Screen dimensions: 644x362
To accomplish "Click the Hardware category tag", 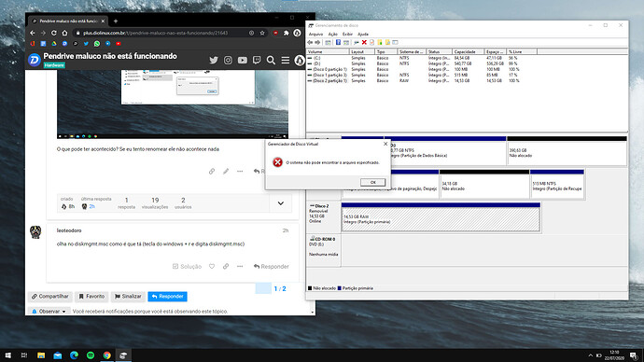I will click(x=54, y=65).
